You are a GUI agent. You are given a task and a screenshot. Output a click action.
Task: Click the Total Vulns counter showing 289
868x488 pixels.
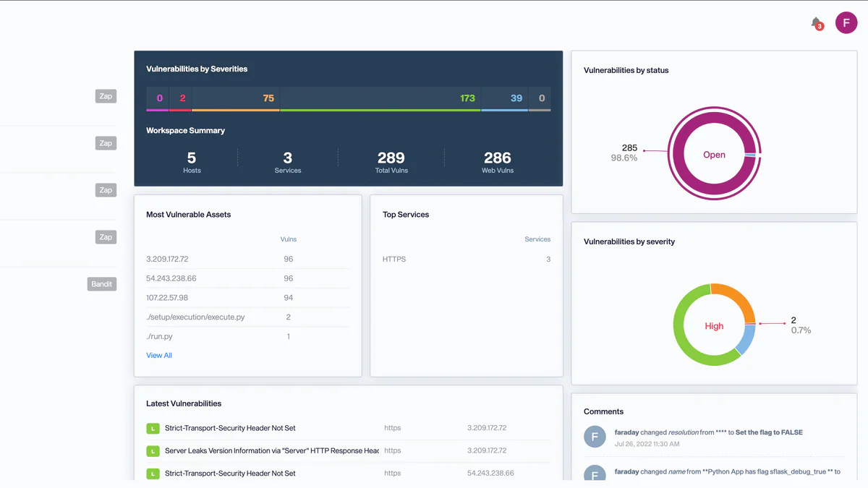pyautogui.click(x=391, y=162)
